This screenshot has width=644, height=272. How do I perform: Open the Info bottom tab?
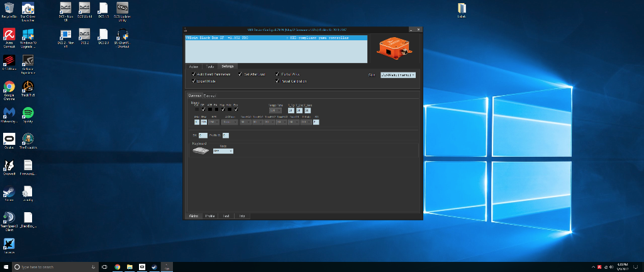coord(242,216)
